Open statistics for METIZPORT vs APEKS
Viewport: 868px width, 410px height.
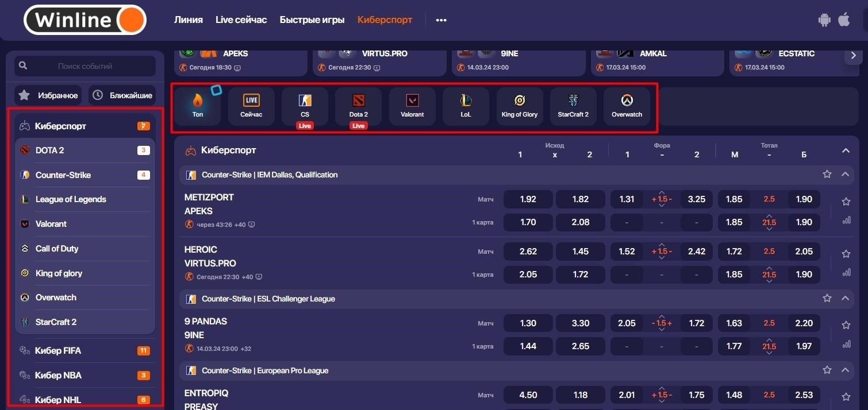(846, 220)
